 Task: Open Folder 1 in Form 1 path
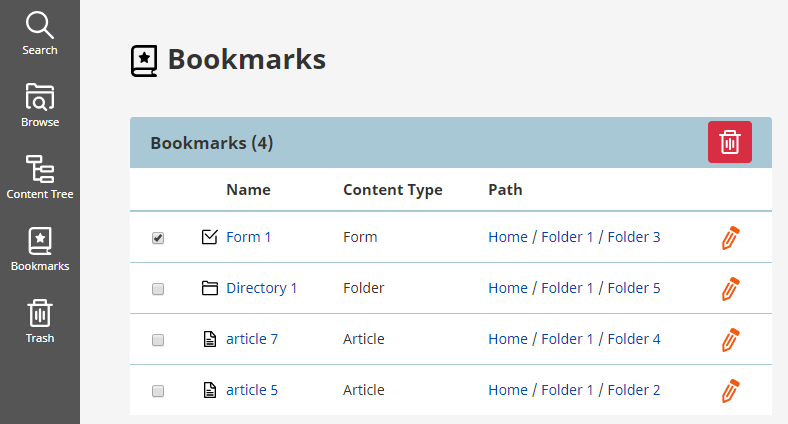point(567,237)
